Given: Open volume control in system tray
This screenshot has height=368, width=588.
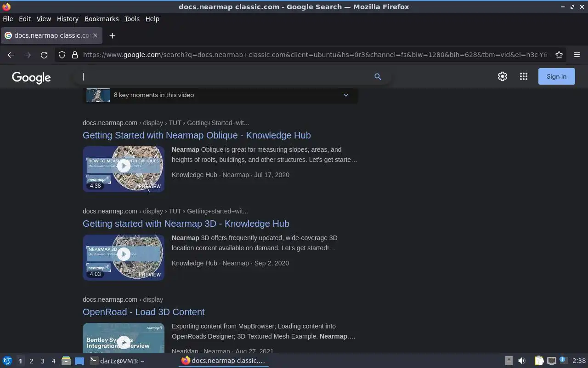Looking at the screenshot, I should point(522,361).
